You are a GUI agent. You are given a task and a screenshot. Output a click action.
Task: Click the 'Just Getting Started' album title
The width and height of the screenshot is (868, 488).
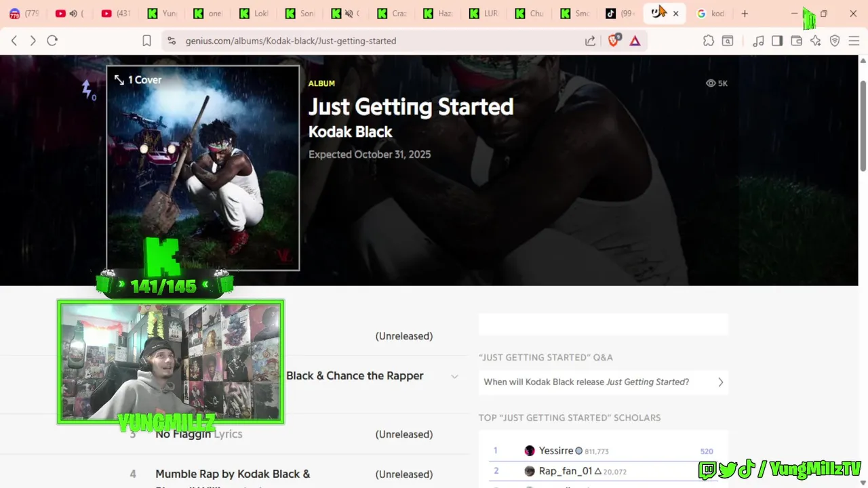click(411, 107)
